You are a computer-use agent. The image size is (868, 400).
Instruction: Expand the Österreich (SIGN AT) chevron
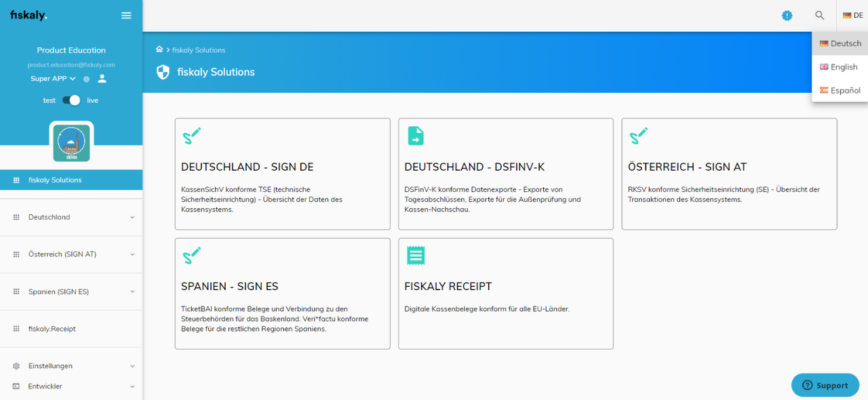click(x=132, y=255)
